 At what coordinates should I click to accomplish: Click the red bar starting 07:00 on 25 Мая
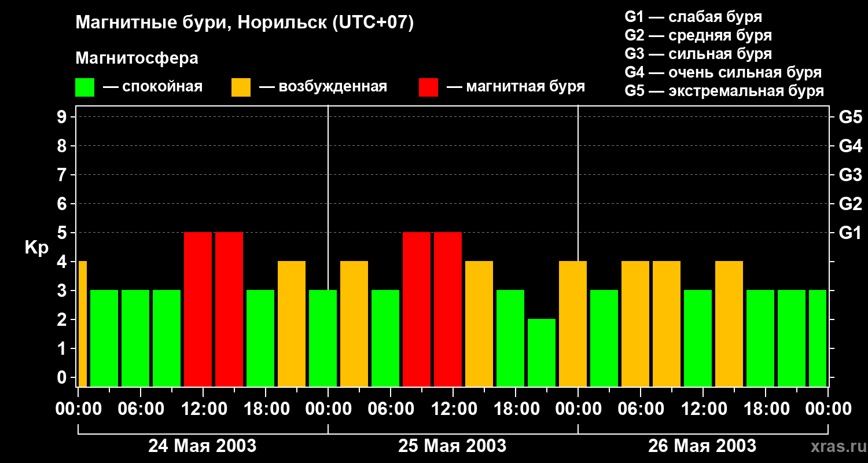(417, 309)
